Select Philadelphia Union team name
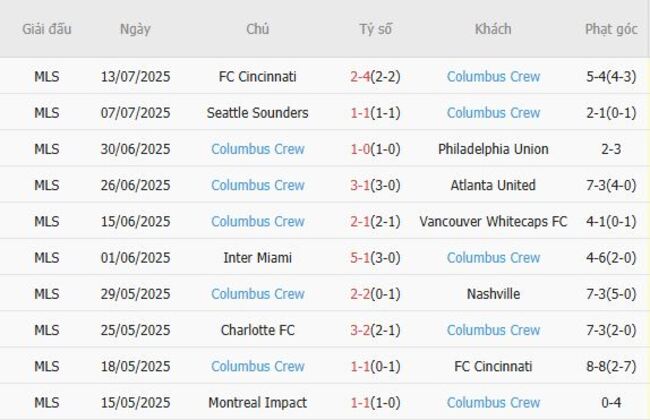Screen dimensions: 650x420 point(493,149)
